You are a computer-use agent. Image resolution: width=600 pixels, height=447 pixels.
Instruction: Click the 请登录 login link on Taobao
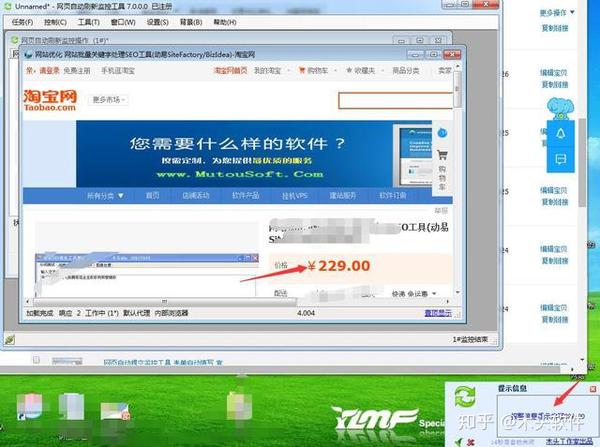[49, 70]
